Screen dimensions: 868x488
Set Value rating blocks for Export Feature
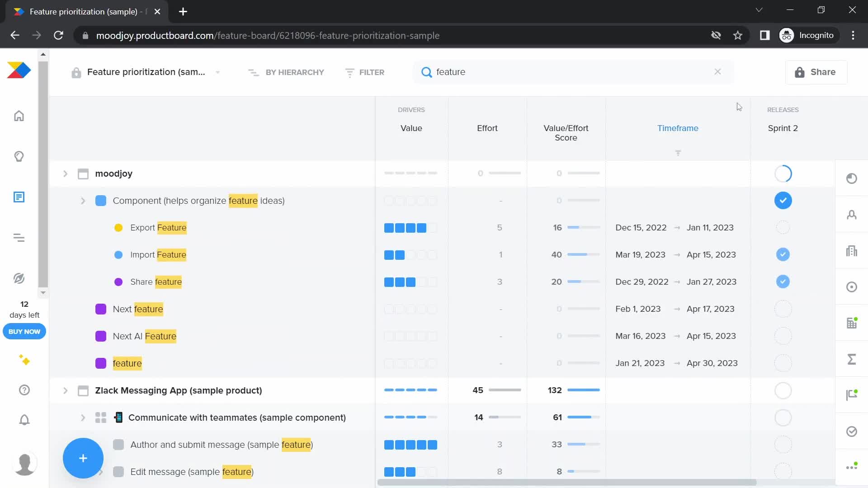coord(410,228)
